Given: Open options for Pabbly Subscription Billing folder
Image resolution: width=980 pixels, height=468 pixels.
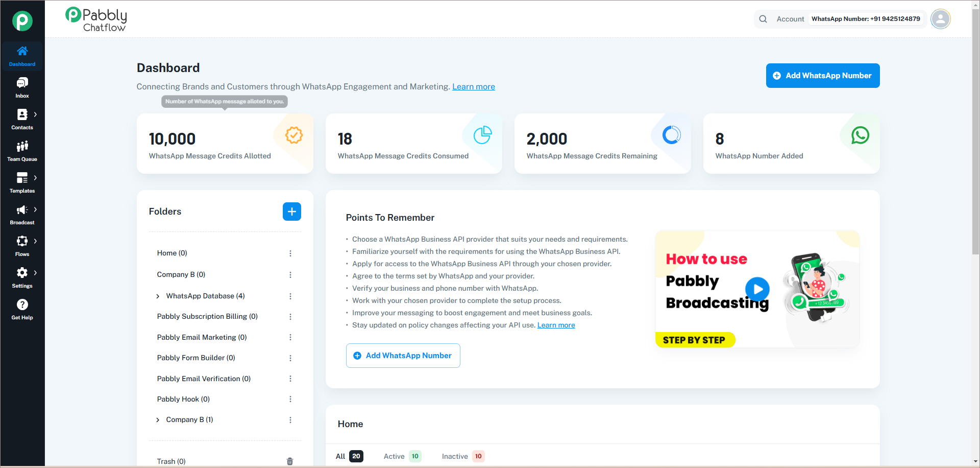Looking at the screenshot, I should 290,317.
